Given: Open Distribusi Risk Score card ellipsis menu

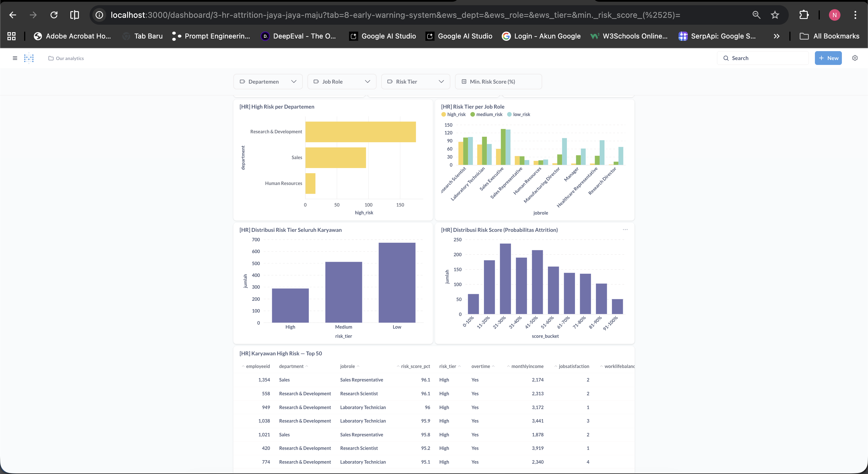Looking at the screenshot, I should pyautogui.click(x=625, y=230).
